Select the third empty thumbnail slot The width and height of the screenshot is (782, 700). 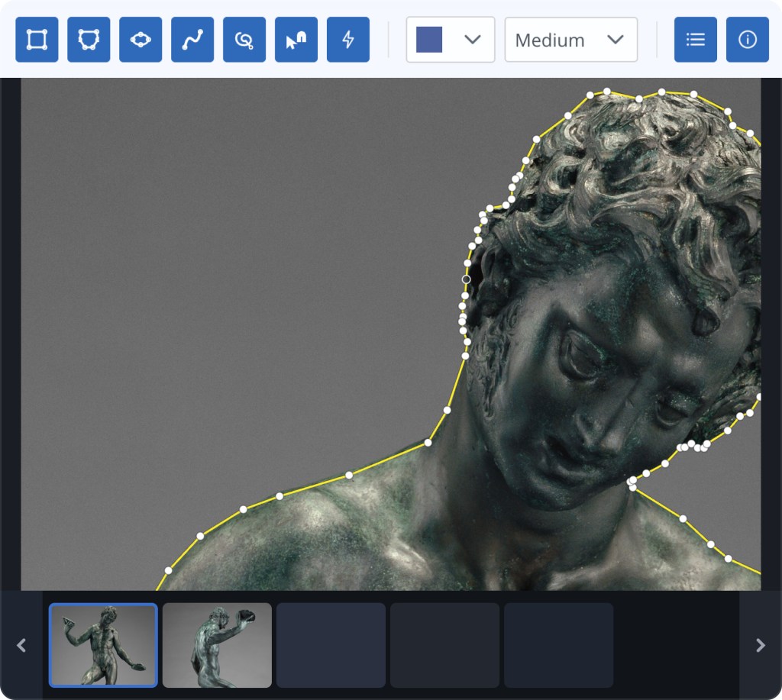[x=331, y=645]
